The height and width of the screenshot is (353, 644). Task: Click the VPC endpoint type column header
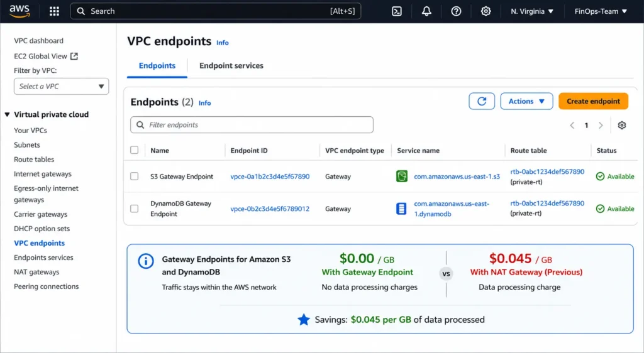(x=355, y=151)
